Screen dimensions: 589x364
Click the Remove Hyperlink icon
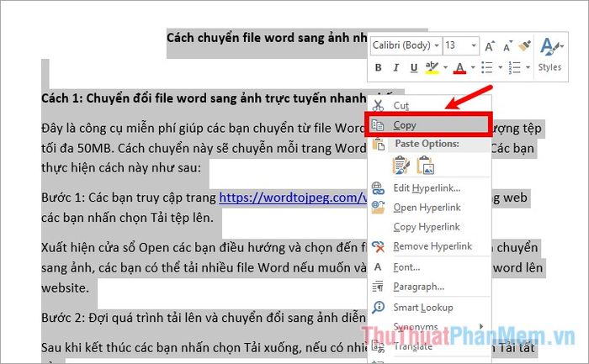378,246
